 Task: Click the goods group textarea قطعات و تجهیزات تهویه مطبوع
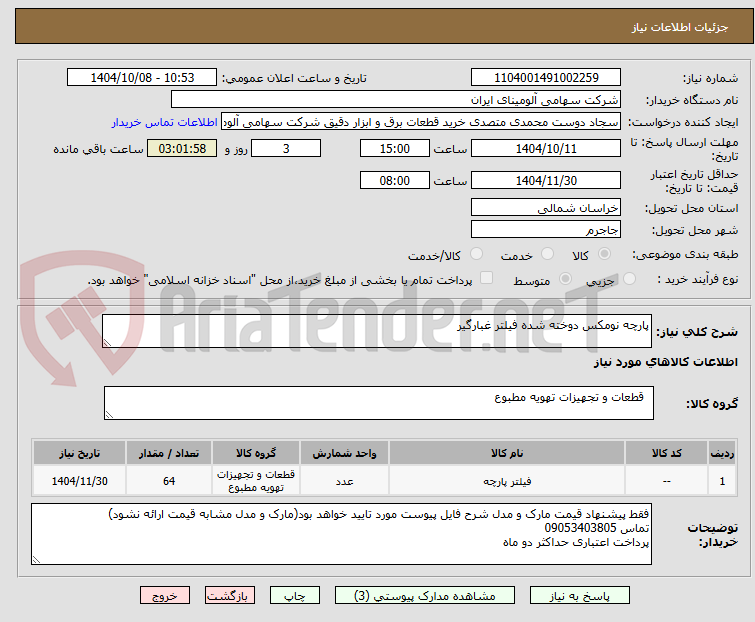tap(379, 403)
